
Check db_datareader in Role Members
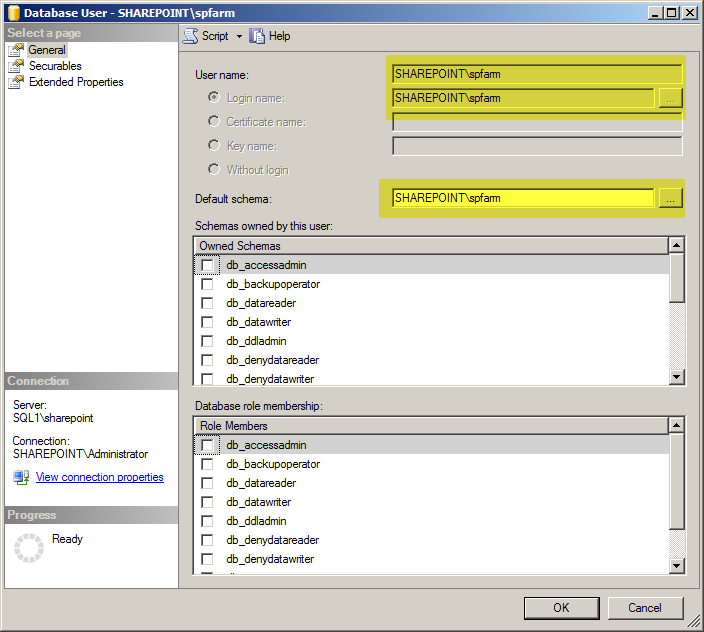pyautogui.click(x=207, y=483)
